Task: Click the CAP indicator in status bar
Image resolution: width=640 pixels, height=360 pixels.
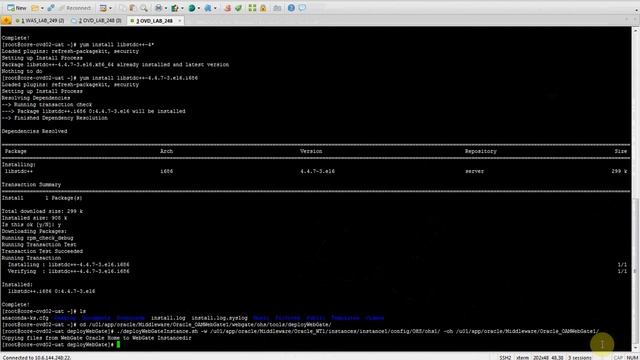Action: (x=618, y=358)
